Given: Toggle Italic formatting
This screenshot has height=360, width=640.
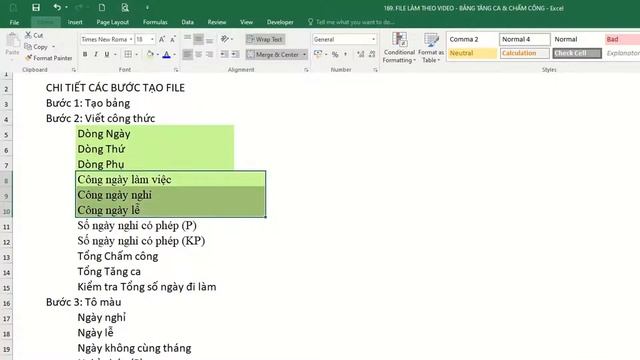Looking at the screenshot, I should (96, 54).
